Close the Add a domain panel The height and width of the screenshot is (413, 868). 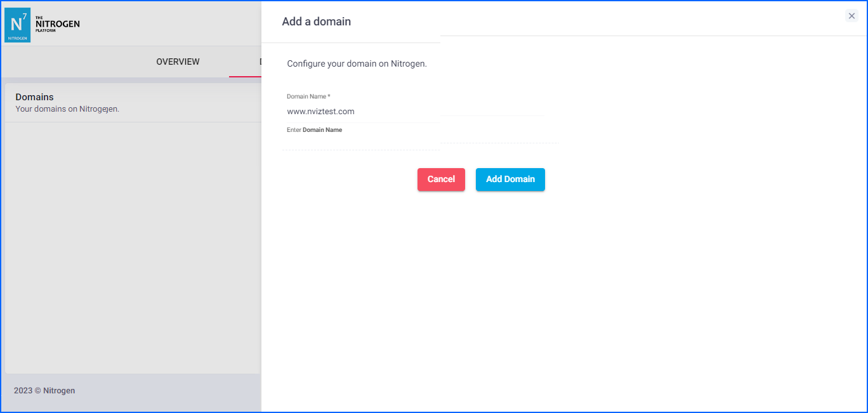tap(852, 16)
